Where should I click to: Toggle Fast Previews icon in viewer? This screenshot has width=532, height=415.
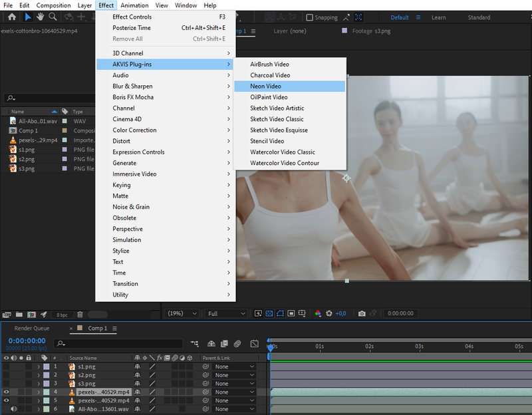pyautogui.click(x=258, y=313)
